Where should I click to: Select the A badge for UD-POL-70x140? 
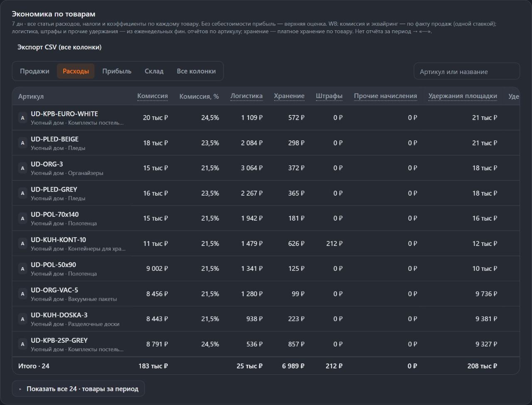tap(22, 218)
